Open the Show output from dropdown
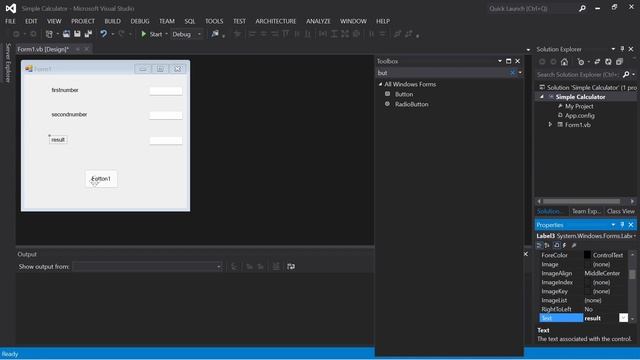Image resolution: width=640 pixels, height=360 pixels. [219, 267]
